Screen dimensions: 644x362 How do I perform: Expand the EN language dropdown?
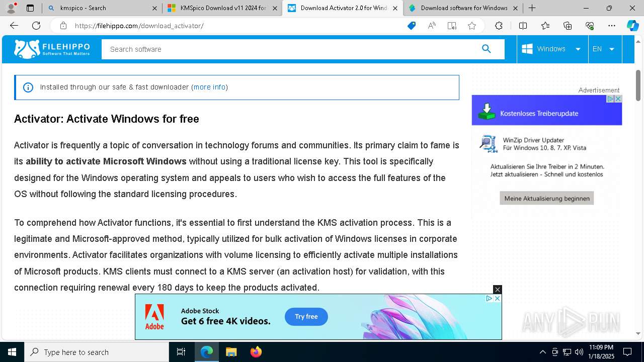[x=612, y=49]
